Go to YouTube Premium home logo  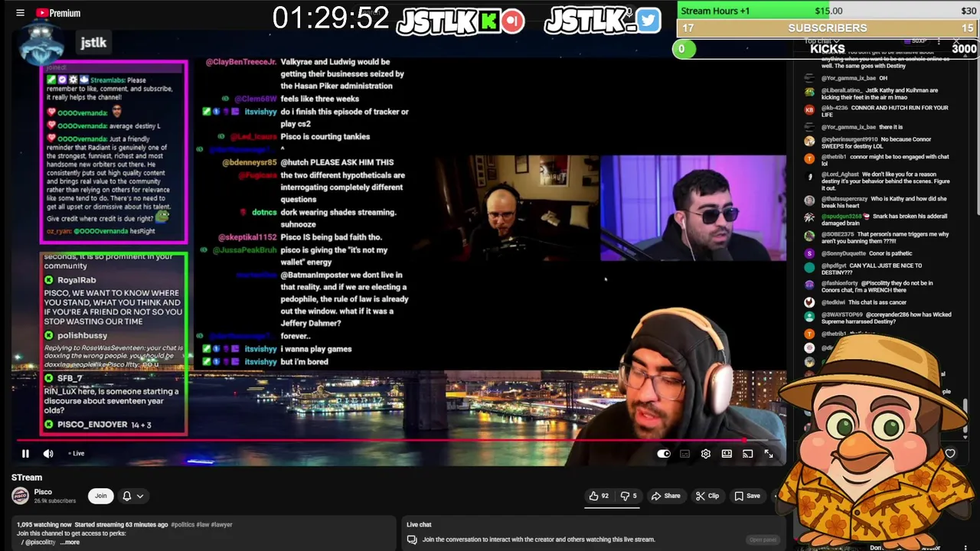[x=57, y=13]
